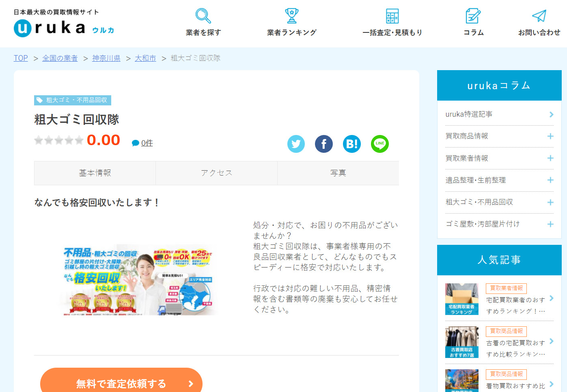Expand the 買取商品情報 category

tap(550, 136)
